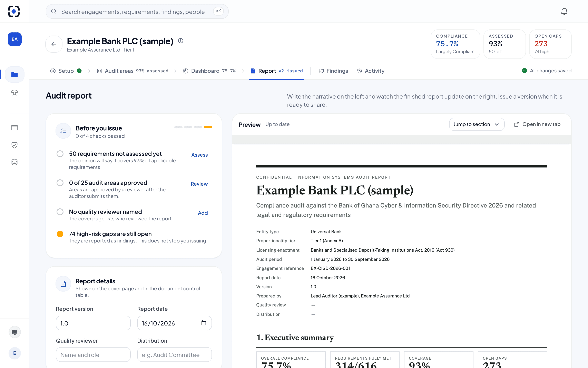
Task: Click the Before you issue checklist icon
Action: click(63, 131)
